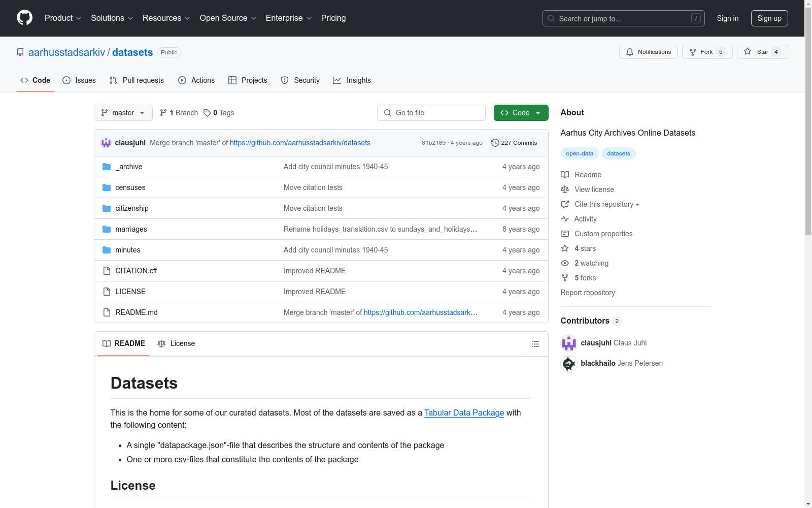Open the CITATION.cff file icon
812x508 pixels.
(x=107, y=271)
